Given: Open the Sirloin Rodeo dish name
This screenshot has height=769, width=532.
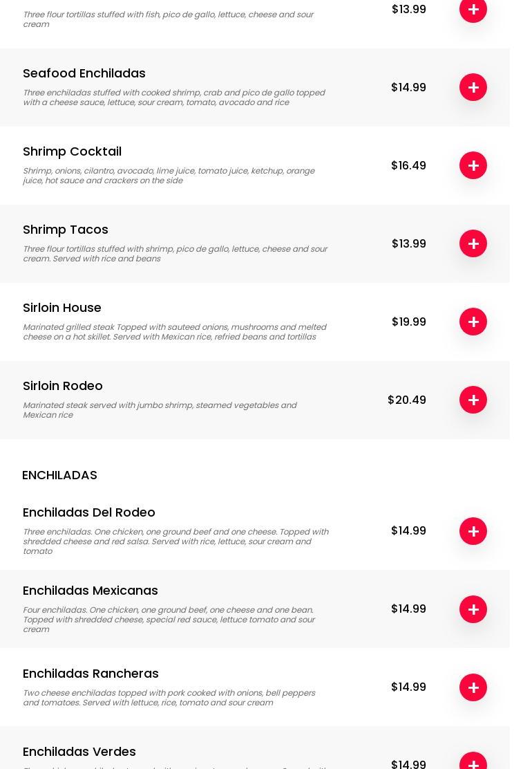Looking at the screenshot, I should coord(63,386).
